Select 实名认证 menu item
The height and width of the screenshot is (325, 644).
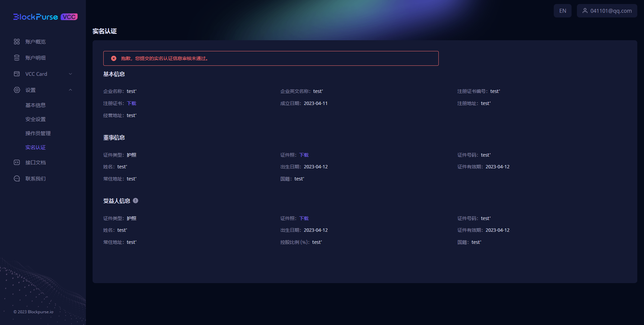coord(36,148)
